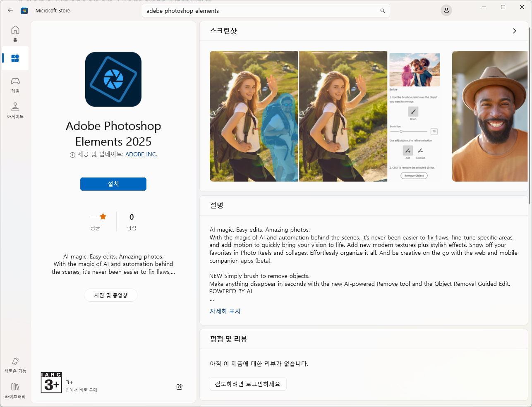
Task: Share this app via share icon
Action: 180,387
